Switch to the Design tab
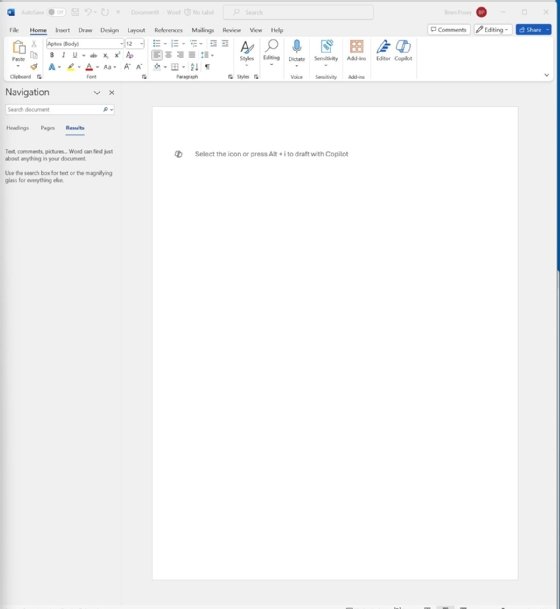Image resolution: width=560 pixels, height=609 pixels. pos(110,30)
